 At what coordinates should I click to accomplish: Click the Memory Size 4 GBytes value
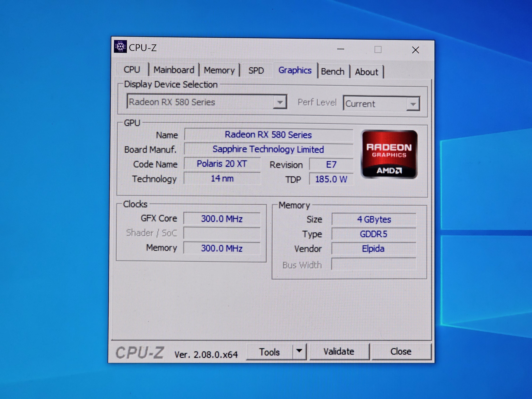[374, 219]
